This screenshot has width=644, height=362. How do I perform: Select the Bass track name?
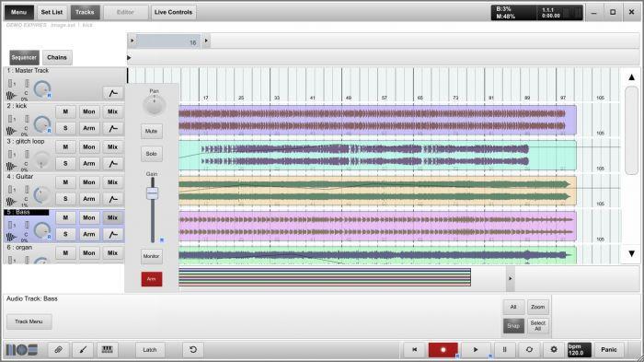click(x=27, y=212)
